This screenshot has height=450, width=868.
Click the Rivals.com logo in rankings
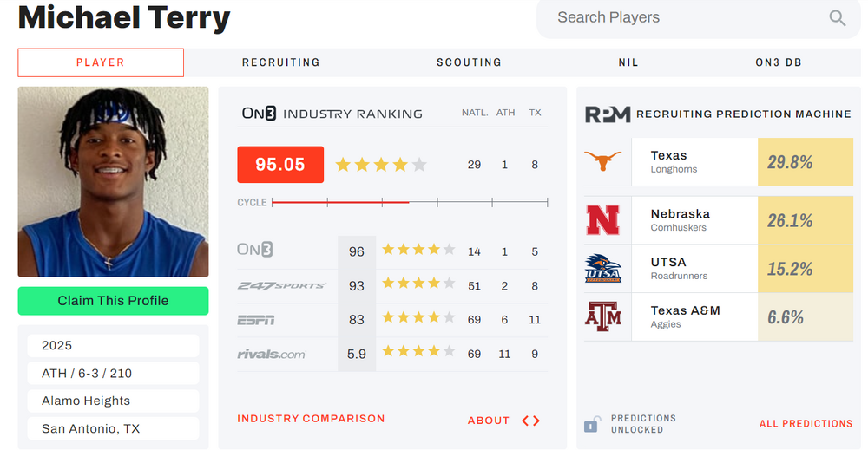[x=271, y=354]
